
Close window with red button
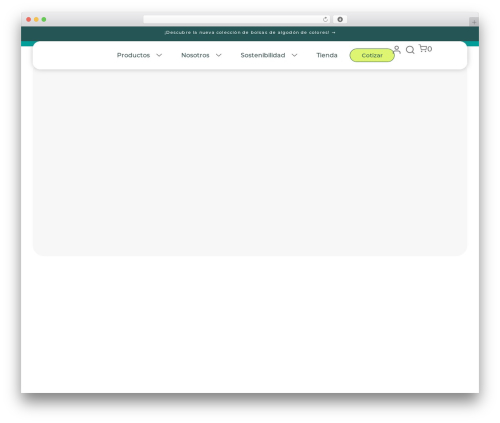(29, 19)
